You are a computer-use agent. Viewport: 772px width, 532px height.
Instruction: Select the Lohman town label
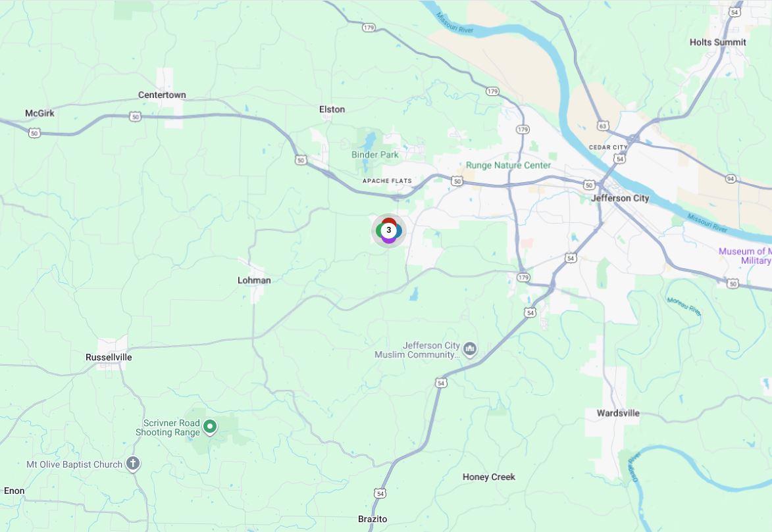coord(254,280)
